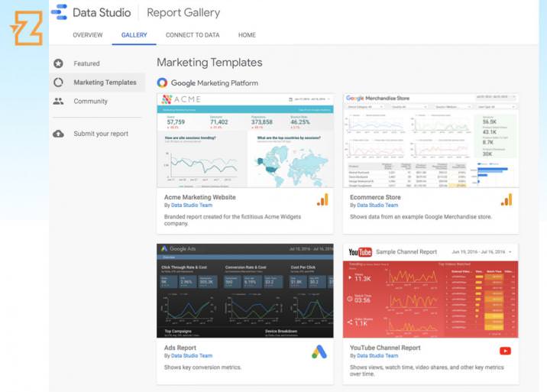Click Submit your report link
Viewport: 547px width, 392px height.
pyautogui.click(x=101, y=134)
